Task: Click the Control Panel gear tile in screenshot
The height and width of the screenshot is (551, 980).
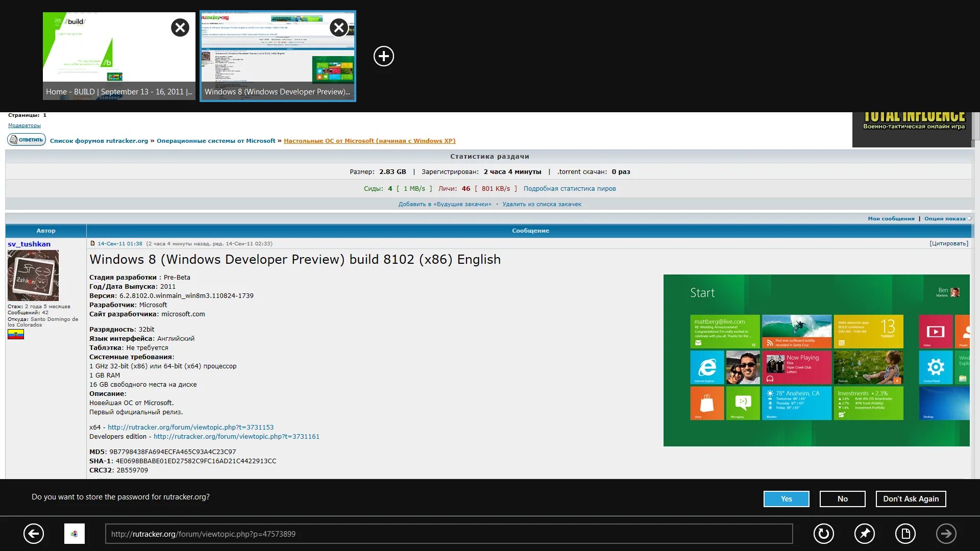Action: tap(936, 367)
